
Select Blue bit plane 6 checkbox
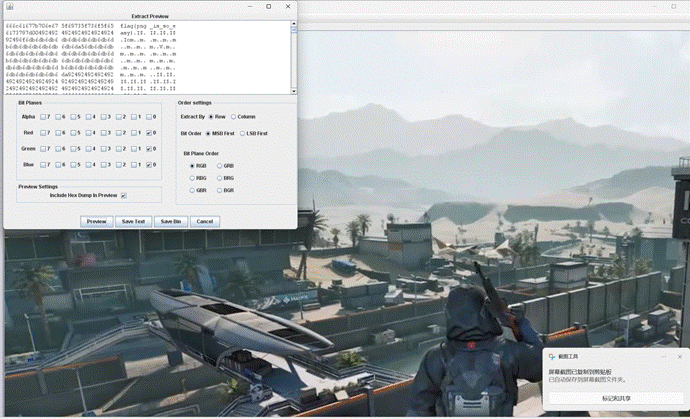click(58, 165)
